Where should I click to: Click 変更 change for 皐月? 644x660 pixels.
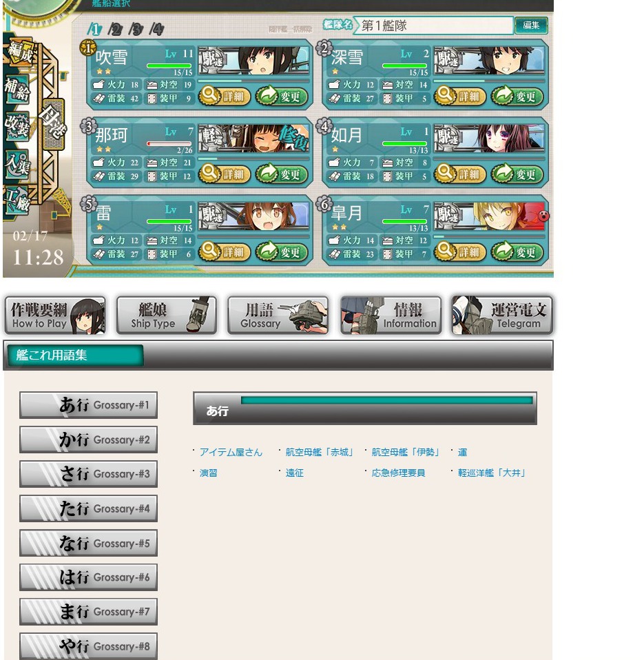click(x=517, y=251)
